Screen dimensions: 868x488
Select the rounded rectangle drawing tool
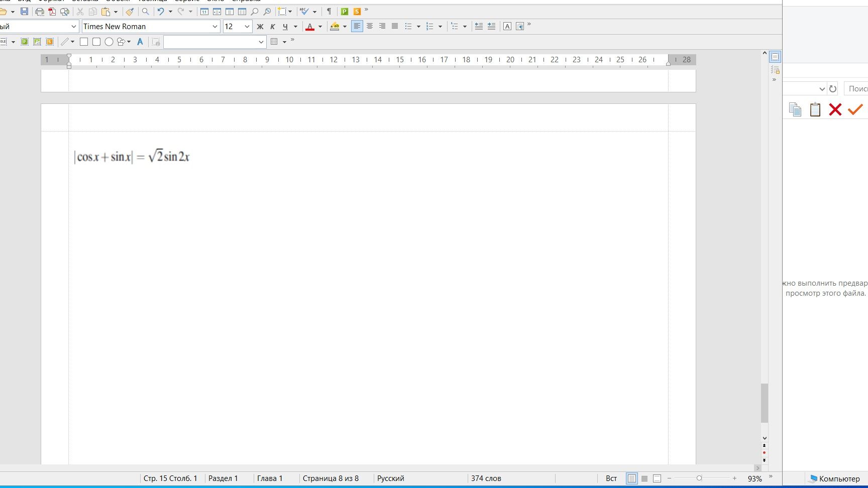[96, 42]
